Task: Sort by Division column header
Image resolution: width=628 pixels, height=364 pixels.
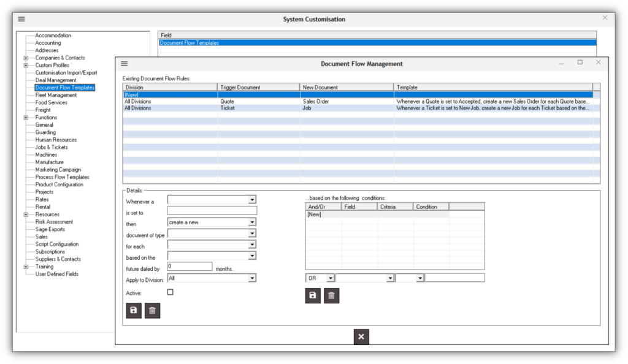Action: click(170, 87)
